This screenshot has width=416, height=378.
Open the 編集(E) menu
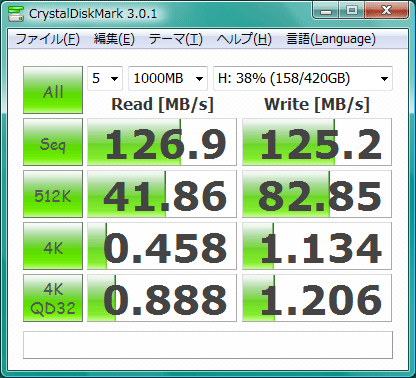point(114,39)
